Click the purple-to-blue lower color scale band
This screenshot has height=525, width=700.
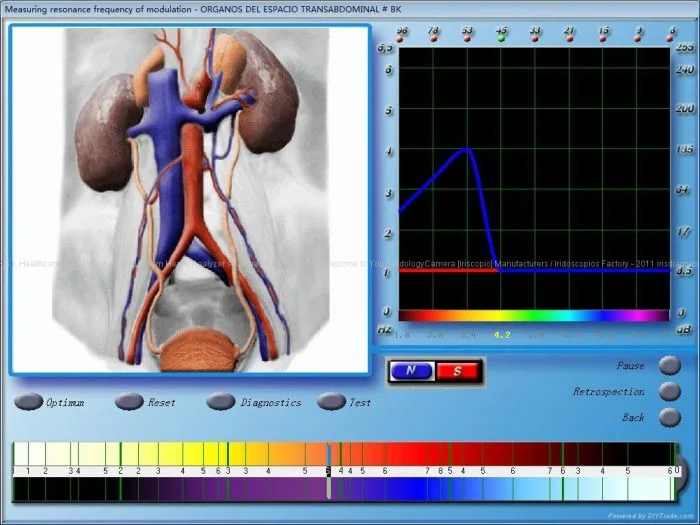click(x=344, y=488)
